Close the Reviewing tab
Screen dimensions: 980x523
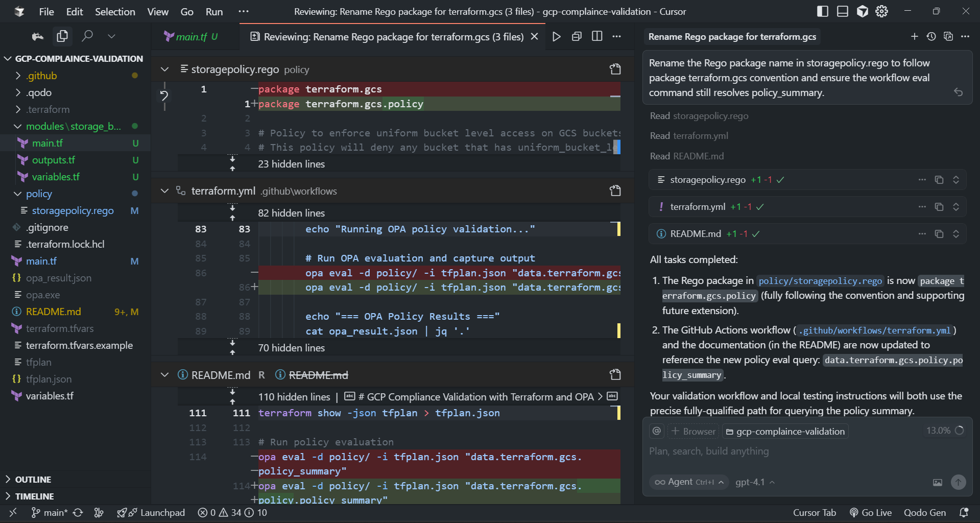point(534,37)
